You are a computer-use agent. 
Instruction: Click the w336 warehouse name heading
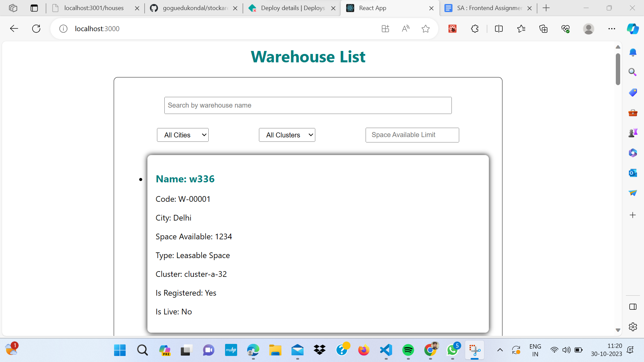pos(185,179)
